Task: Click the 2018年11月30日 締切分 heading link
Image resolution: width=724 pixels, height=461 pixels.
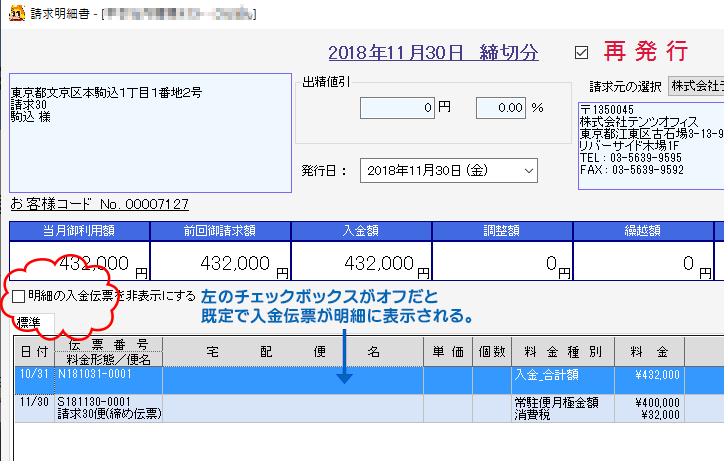Action: click(433, 52)
